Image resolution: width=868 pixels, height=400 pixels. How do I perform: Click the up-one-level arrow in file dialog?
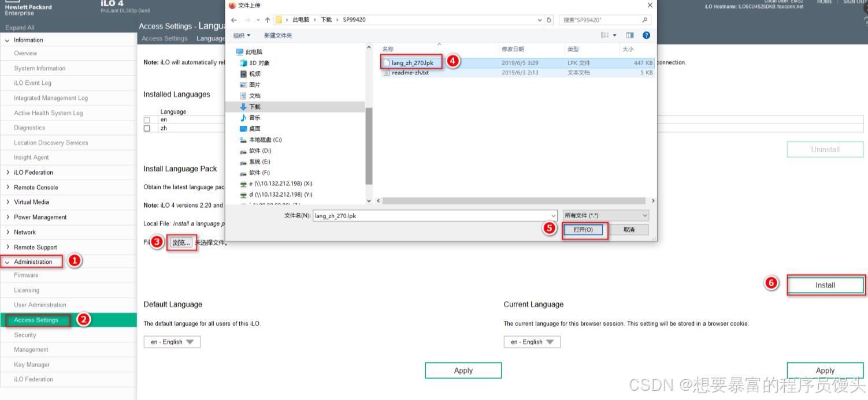(x=267, y=20)
